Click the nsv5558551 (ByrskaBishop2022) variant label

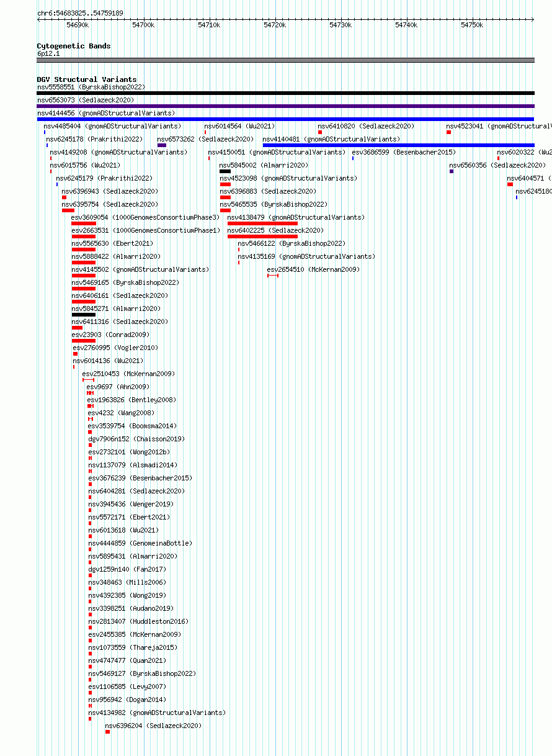click(x=91, y=87)
